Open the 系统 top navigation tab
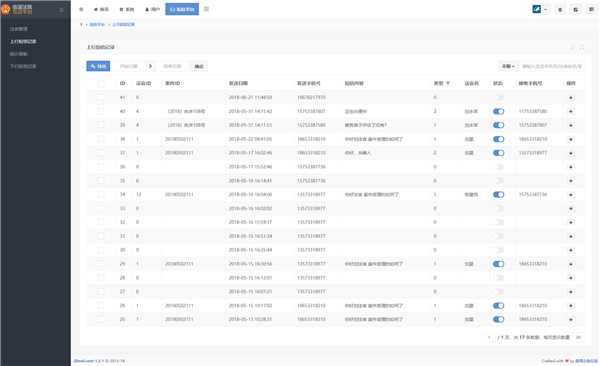The height and width of the screenshot is (366, 600). click(127, 9)
